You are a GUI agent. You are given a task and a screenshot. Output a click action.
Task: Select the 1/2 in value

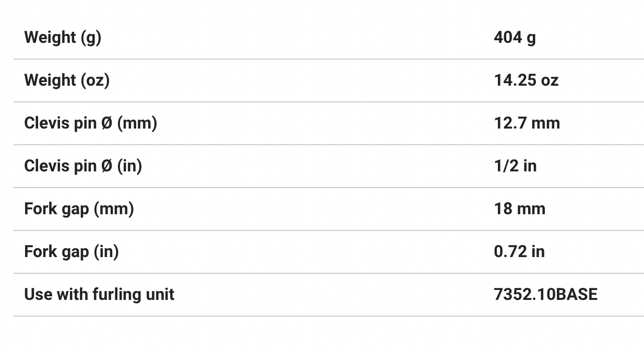tap(515, 166)
